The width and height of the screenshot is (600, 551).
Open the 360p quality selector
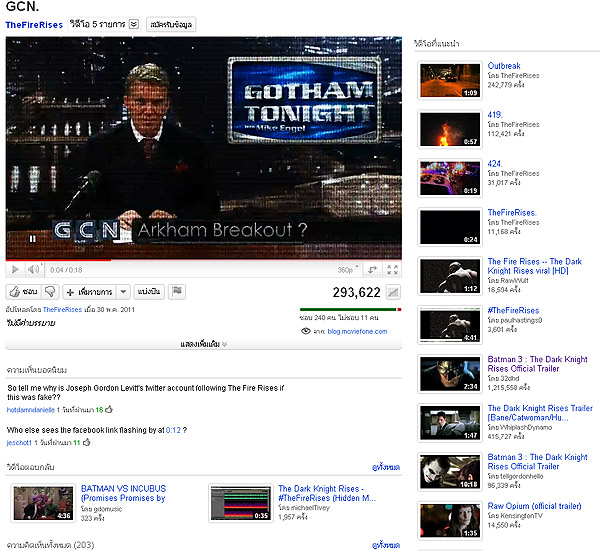[x=347, y=270]
